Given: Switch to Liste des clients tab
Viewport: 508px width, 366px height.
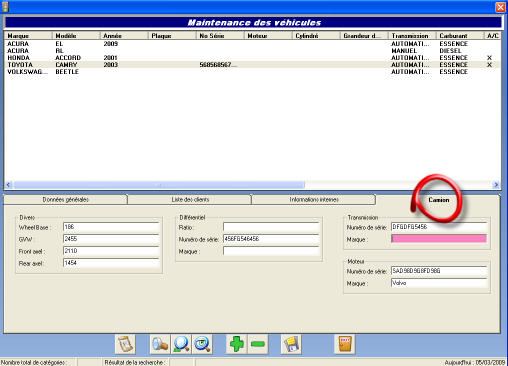Looking at the screenshot, I should tap(190, 199).
